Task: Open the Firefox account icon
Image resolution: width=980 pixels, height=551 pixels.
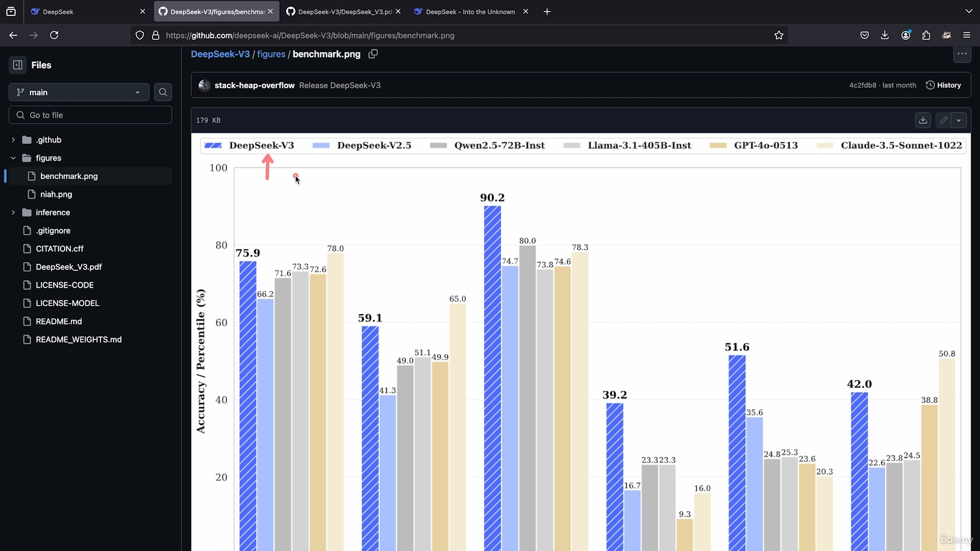Action: [905, 35]
